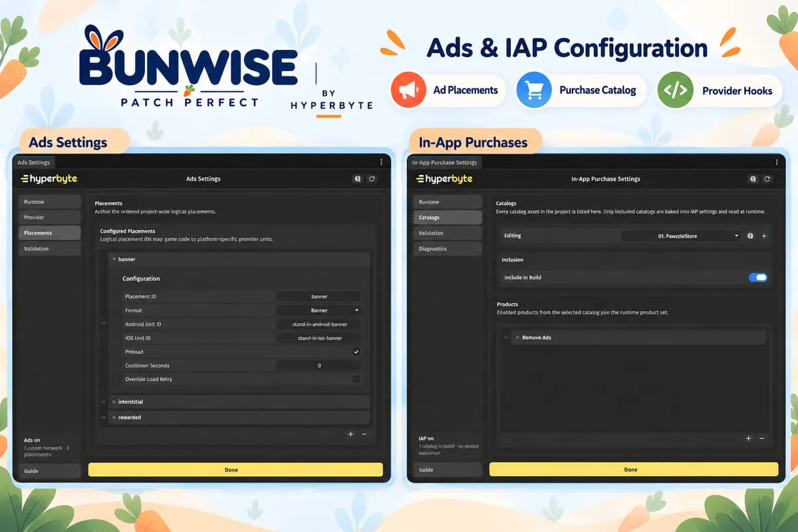Open Runtime section in Ads Settings sidebar

[x=49, y=201]
